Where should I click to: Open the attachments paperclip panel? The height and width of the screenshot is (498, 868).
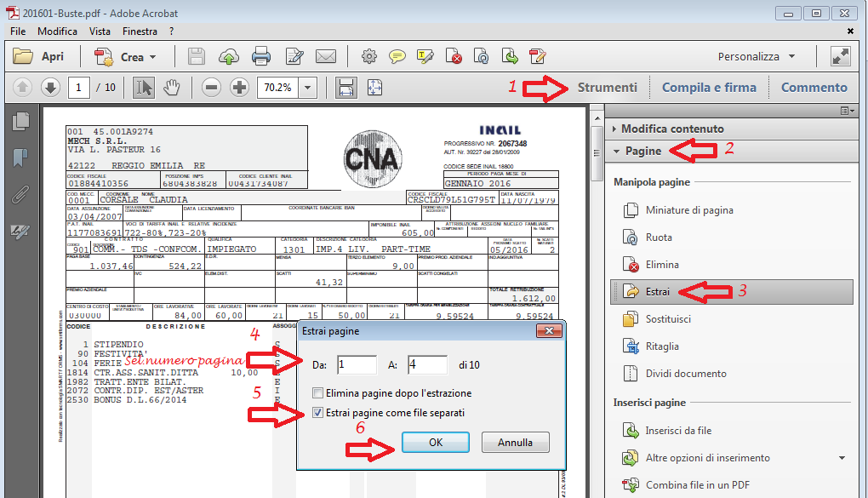click(20, 195)
